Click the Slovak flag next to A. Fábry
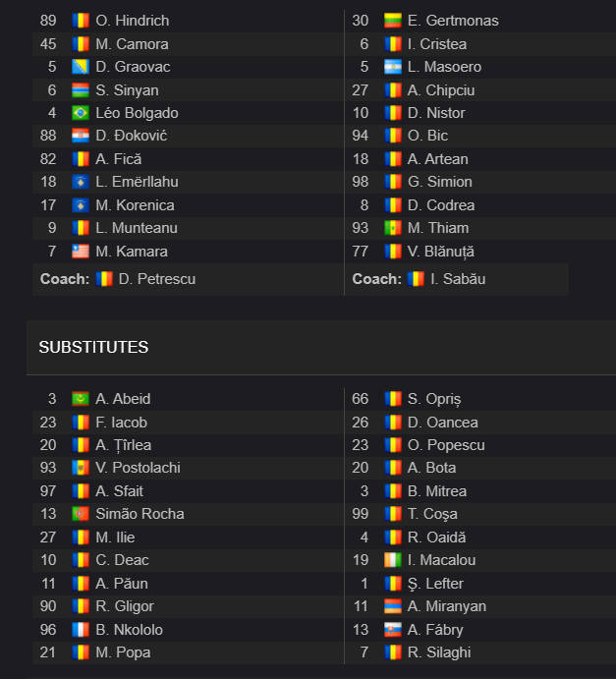The height and width of the screenshot is (679, 616). (393, 630)
